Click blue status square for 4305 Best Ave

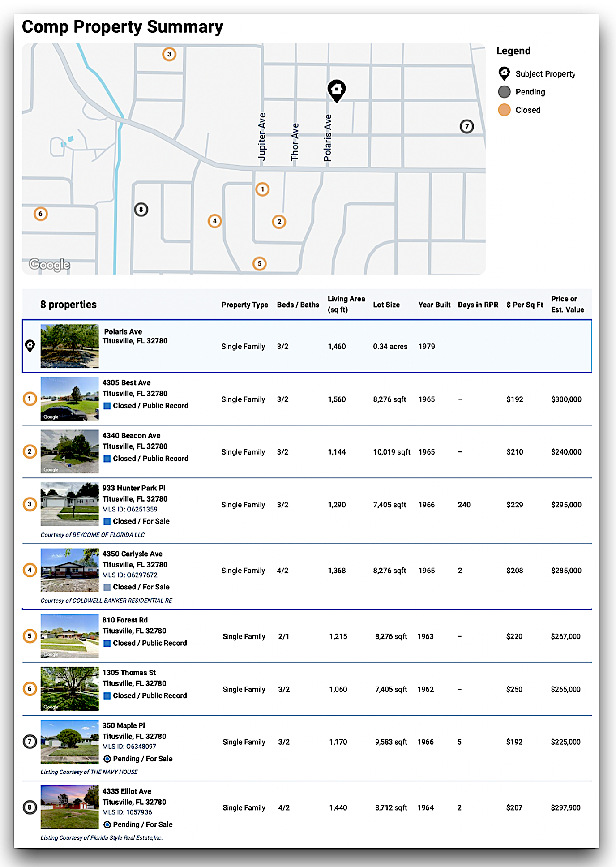107,406
